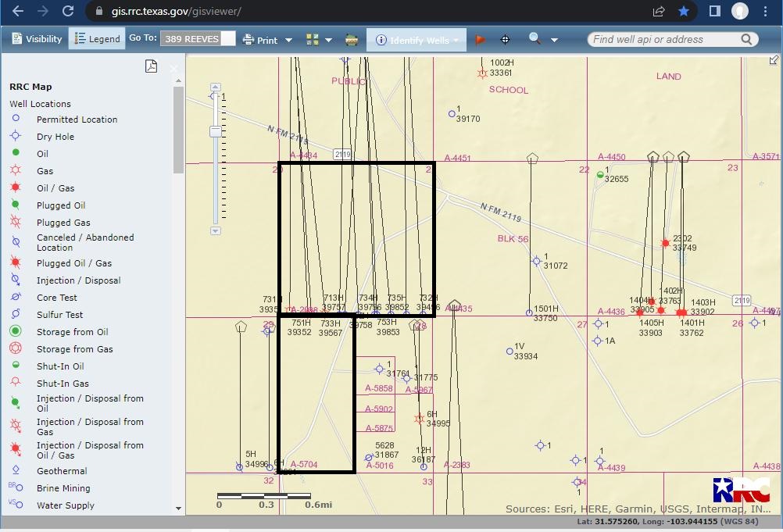Screen dimensions: 783x532
Task: Click the share page icon in address bar
Action: click(x=659, y=11)
